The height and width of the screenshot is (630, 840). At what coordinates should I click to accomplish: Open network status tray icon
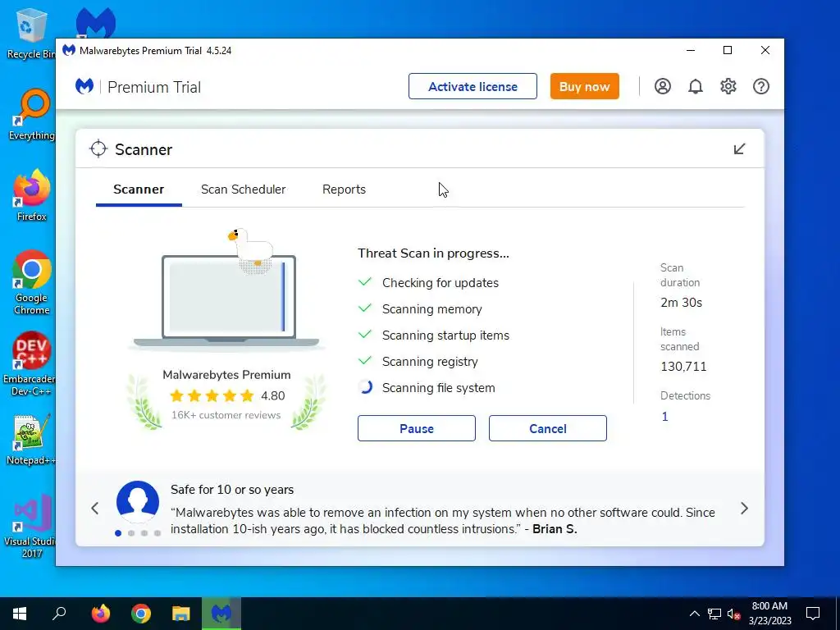click(x=714, y=614)
